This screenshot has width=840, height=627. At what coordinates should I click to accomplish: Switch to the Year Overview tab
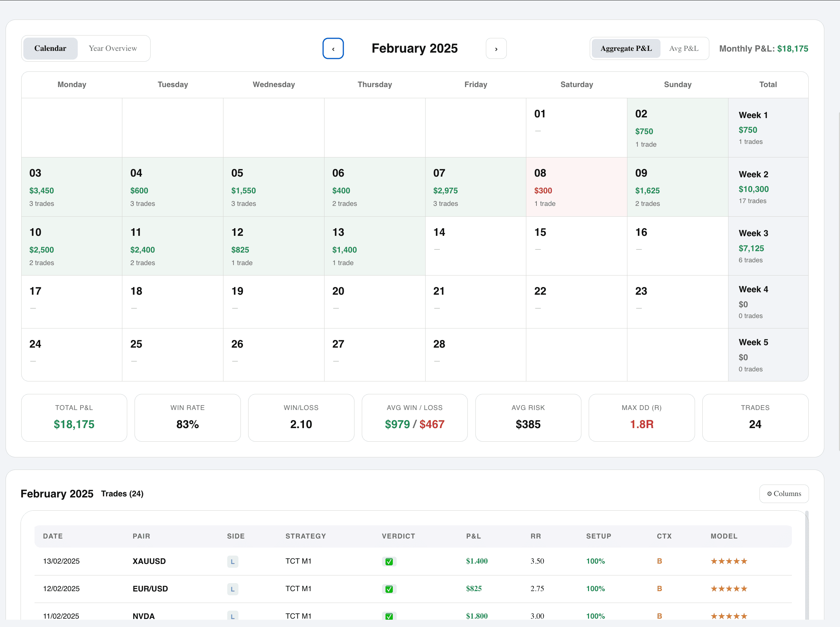point(112,48)
